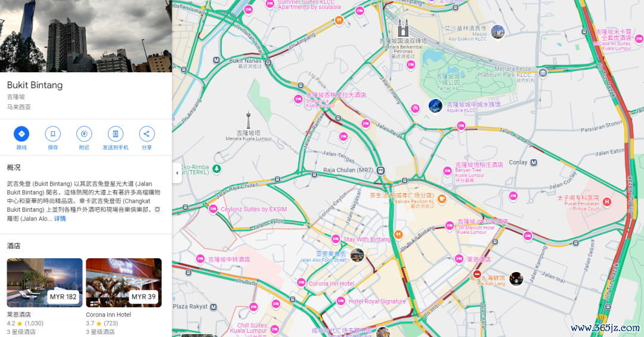Open the Corona Inn Hotel name link
644x337 pixels.
(109, 314)
